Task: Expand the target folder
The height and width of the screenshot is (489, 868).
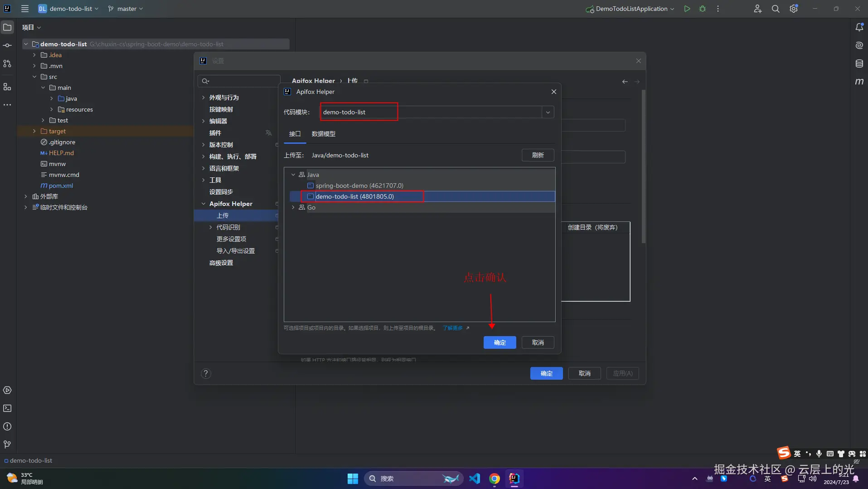Action: (34, 131)
